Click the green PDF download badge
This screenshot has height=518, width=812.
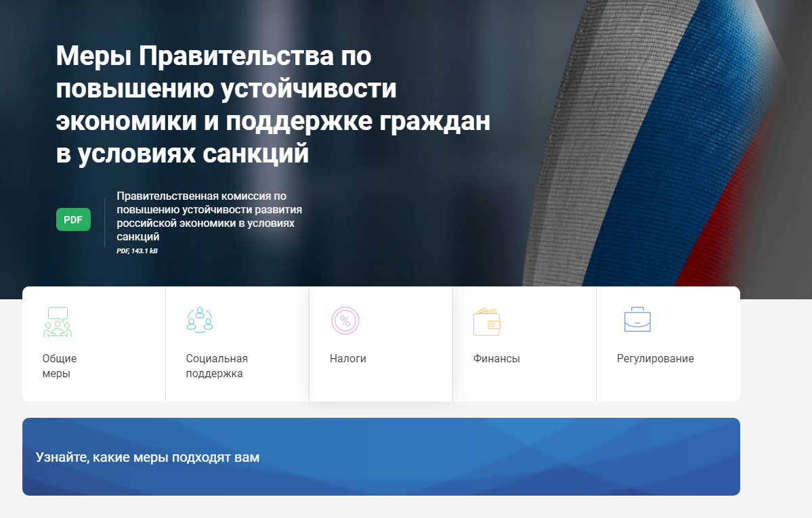73,219
